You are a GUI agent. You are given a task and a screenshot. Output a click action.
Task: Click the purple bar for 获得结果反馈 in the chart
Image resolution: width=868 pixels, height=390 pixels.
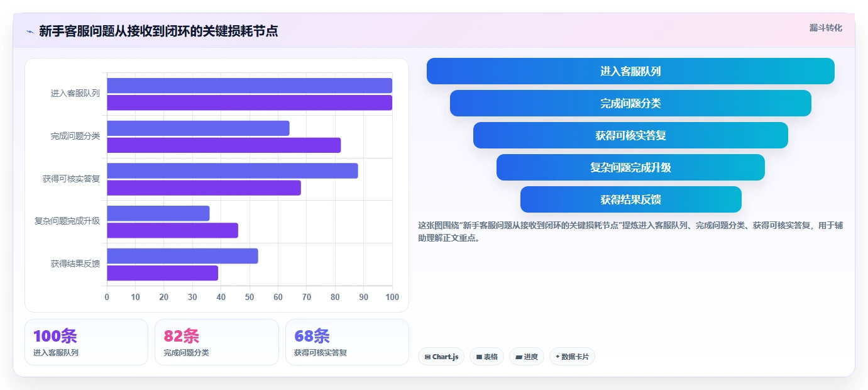(162, 273)
